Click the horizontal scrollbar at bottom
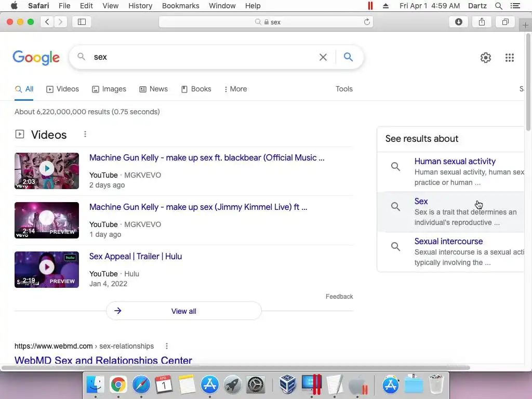This screenshot has height=399, width=532. tap(236, 368)
